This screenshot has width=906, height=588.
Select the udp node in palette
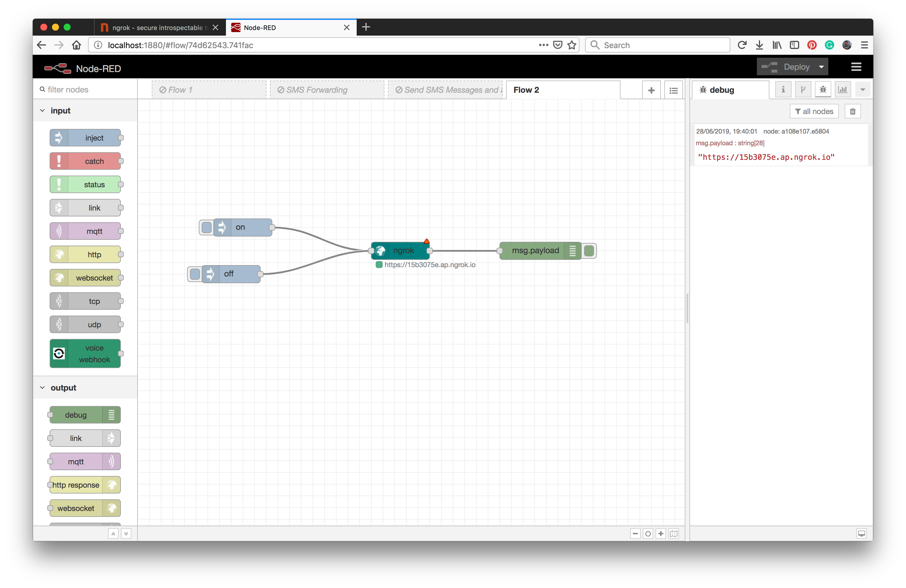(85, 324)
